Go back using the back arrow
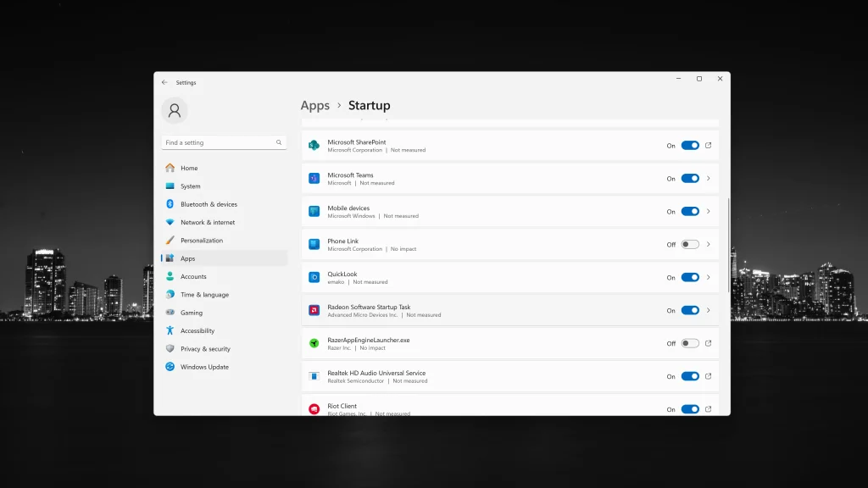The image size is (868, 488). [x=164, y=82]
